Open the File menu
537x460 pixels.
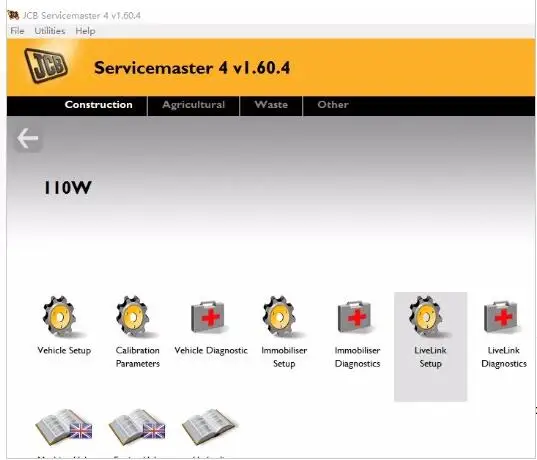pos(17,31)
